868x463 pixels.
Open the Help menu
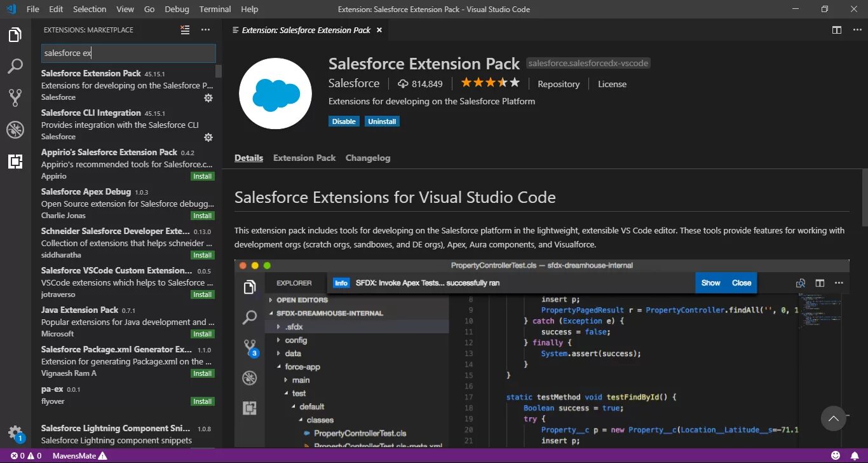tap(250, 9)
